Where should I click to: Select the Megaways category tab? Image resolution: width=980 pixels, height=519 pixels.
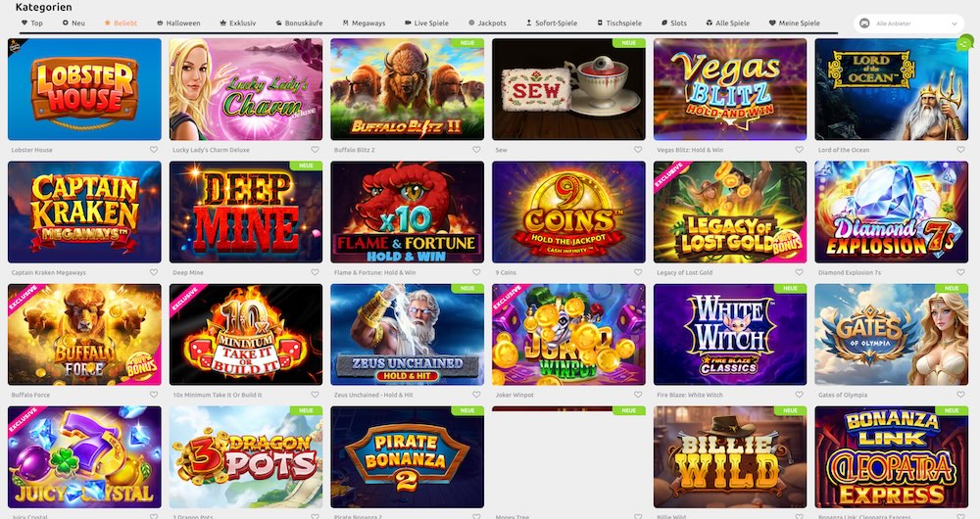(364, 24)
